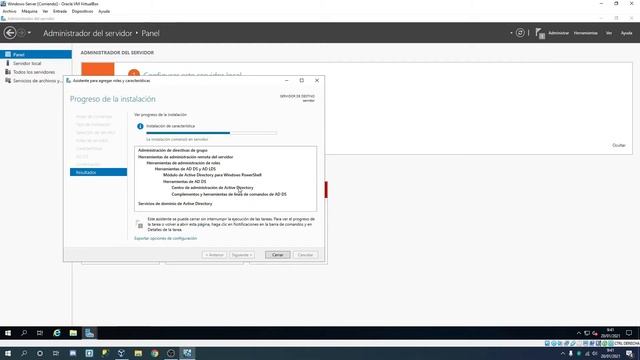This screenshot has width=640, height=360.
Task: Click the Ocultar link in welcome panel
Action: pos(619,145)
